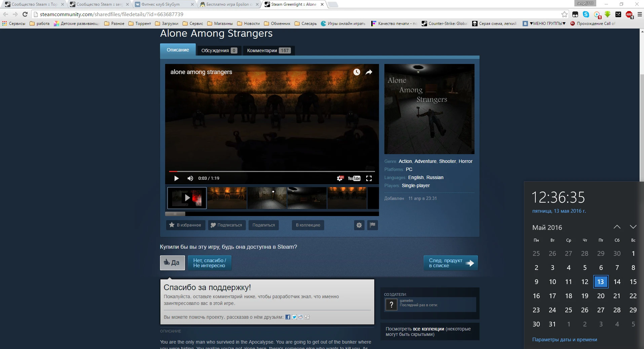644x349 pixels.
Task: Open the Chrome main menu
Action: [x=640, y=14]
